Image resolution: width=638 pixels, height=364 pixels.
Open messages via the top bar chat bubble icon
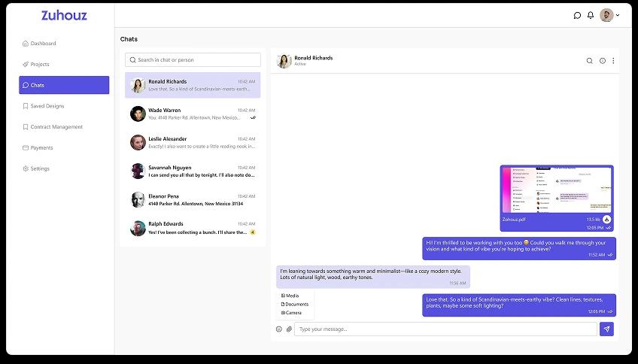click(x=577, y=15)
